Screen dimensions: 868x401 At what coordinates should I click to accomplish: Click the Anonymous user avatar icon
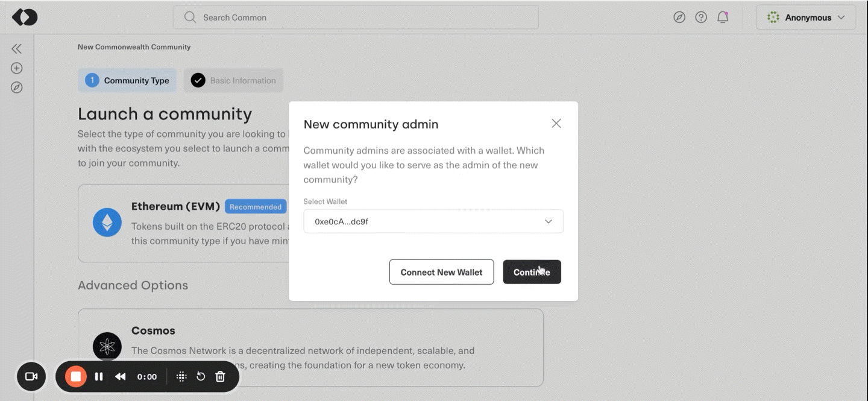(773, 17)
